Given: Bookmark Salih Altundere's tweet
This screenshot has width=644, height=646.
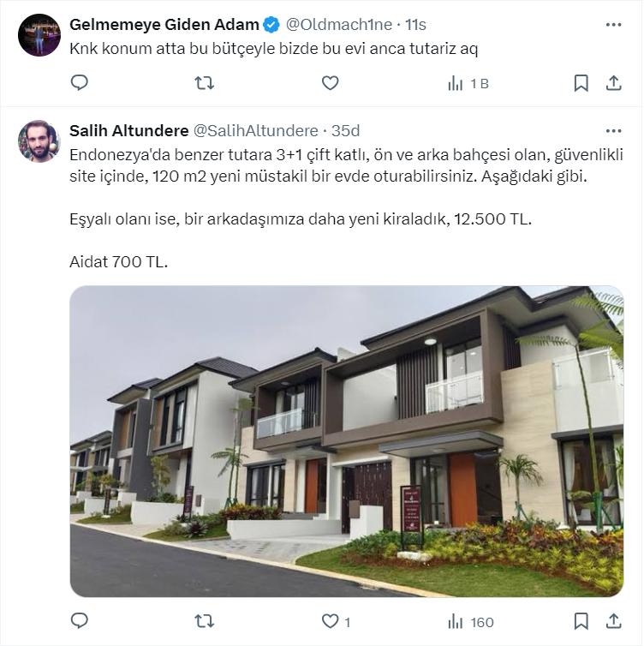Looking at the screenshot, I should pos(581,621).
